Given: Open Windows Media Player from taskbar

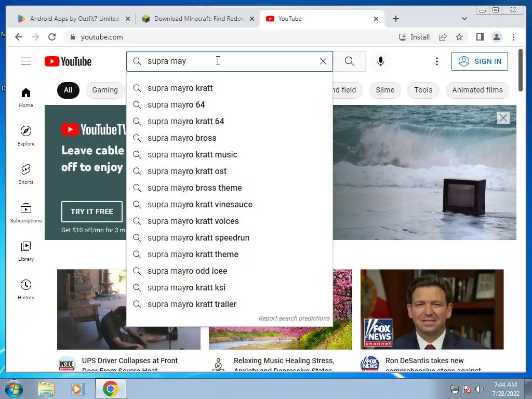Looking at the screenshot, I should (x=77, y=389).
